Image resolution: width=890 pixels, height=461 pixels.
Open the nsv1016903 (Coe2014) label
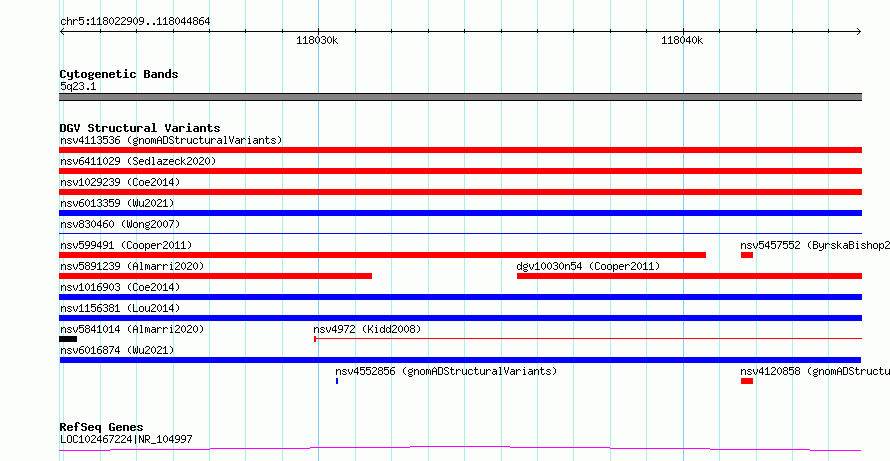click(120, 287)
